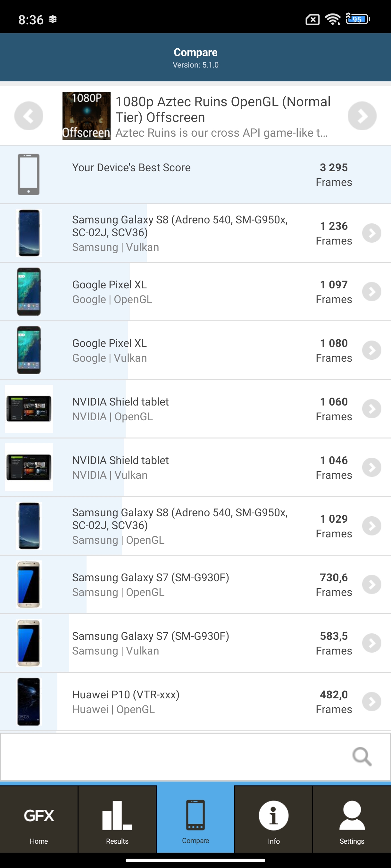Tap the Galaxy S8 OpenGL phone image
This screenshot has height=868, width=391.
coord(29,526)
